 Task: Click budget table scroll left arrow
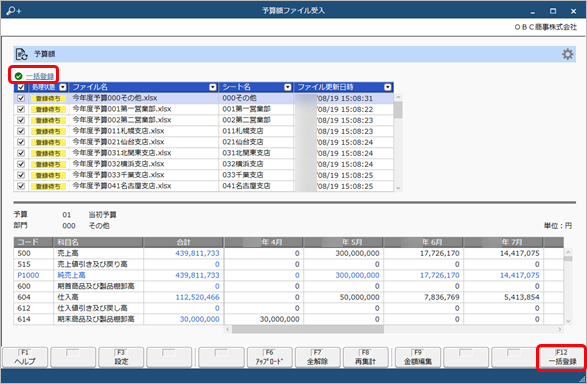[228, 329]
